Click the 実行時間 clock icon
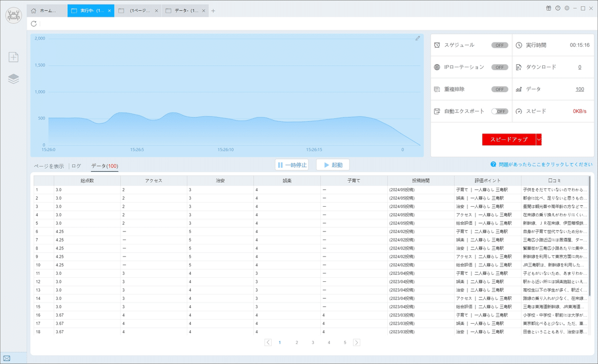 519,45
